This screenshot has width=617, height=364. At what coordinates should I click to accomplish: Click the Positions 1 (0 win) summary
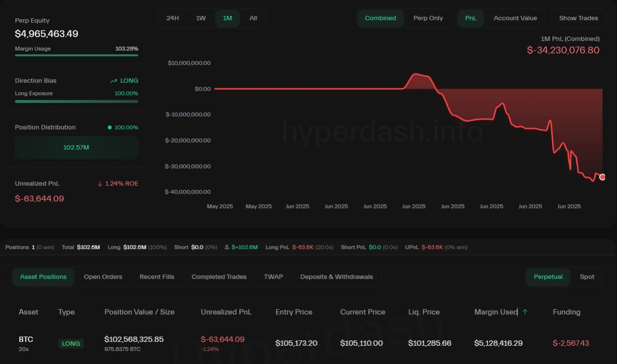(29, 247)
